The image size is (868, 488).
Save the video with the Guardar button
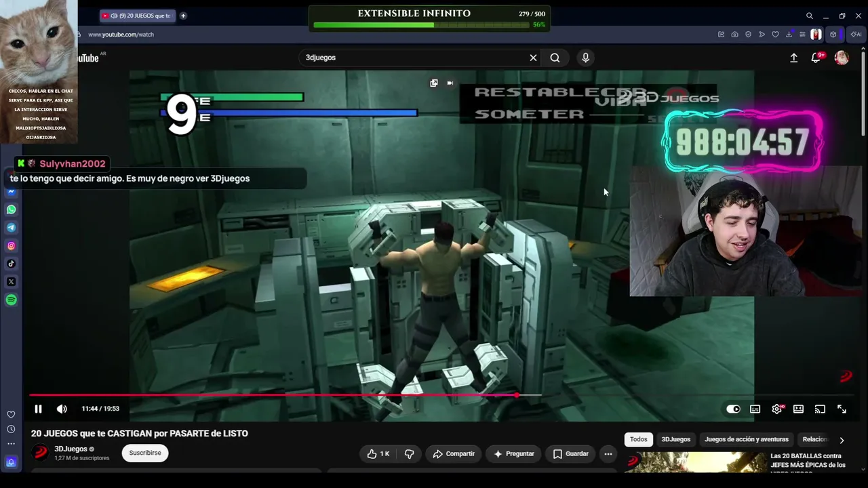[x=571, y=453]
